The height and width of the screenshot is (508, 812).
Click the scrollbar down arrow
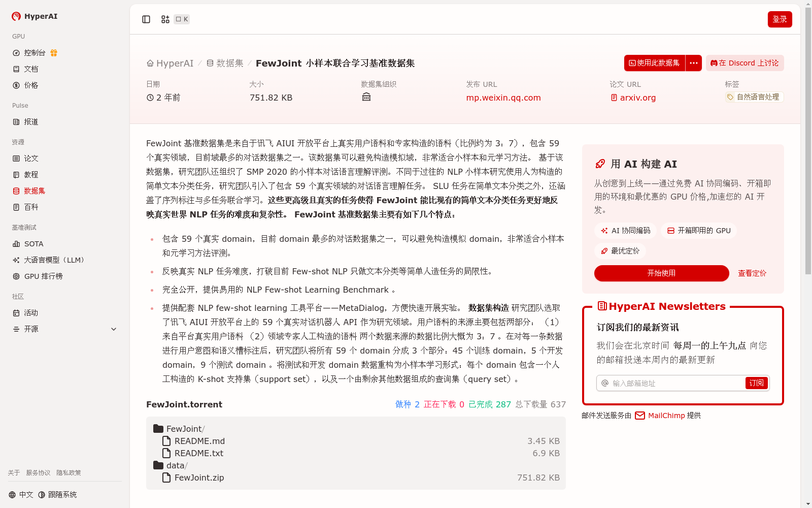tap(808, 504)
